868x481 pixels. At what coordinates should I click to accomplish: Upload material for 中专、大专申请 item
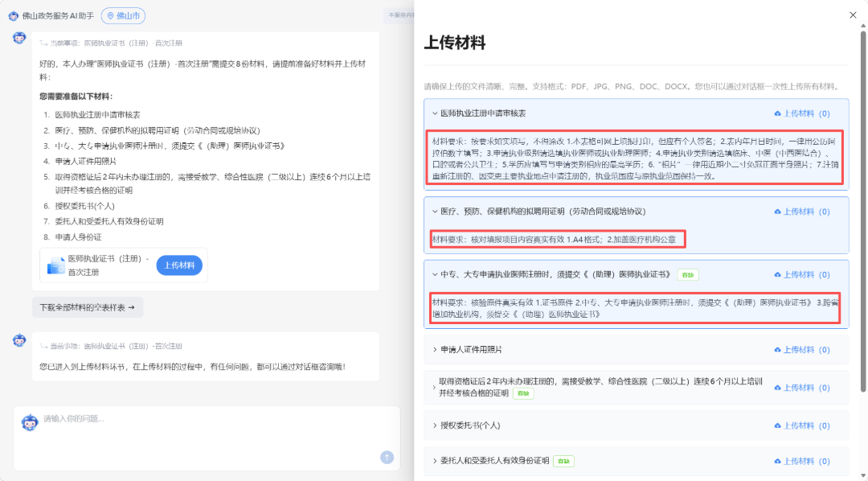(802, 275)
